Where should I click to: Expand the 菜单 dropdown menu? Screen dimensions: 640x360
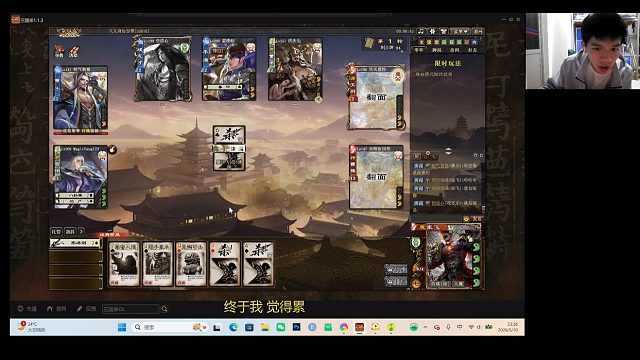click(x=460, y=31)
